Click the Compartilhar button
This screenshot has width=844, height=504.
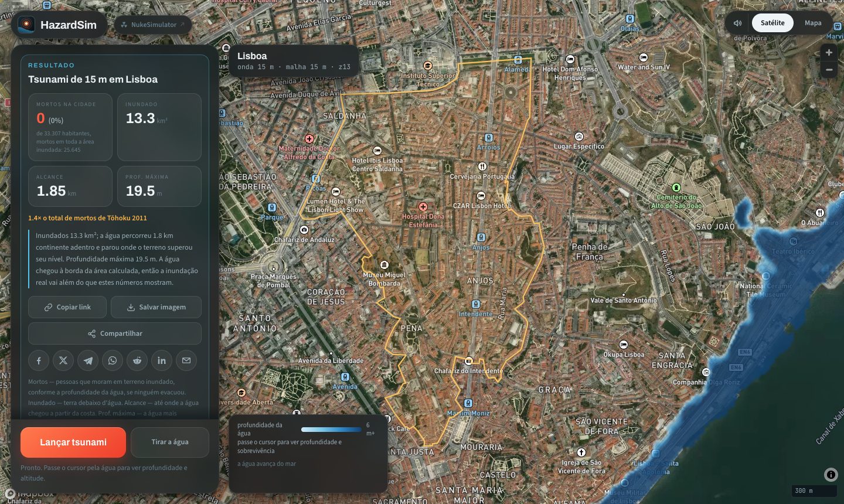pyautogui.click(x=115, y=333)
